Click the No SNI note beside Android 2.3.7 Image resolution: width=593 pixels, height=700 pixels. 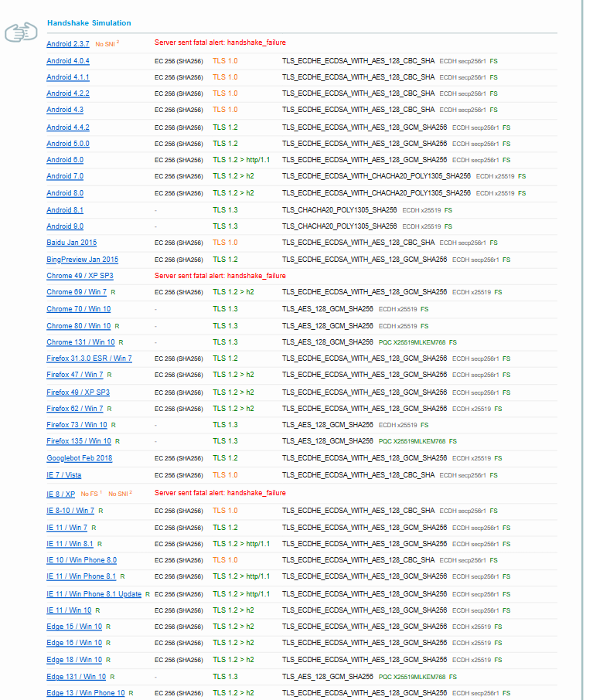pyautogui.click(x=107, y=44)
